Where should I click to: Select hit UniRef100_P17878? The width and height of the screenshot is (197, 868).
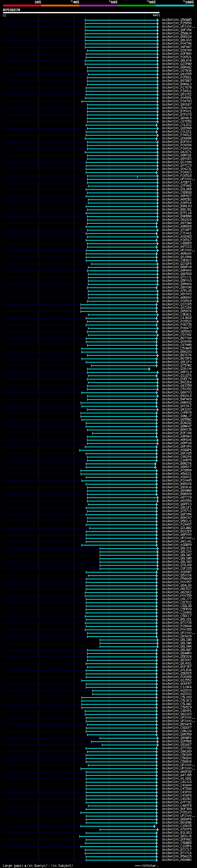point(177,88)
